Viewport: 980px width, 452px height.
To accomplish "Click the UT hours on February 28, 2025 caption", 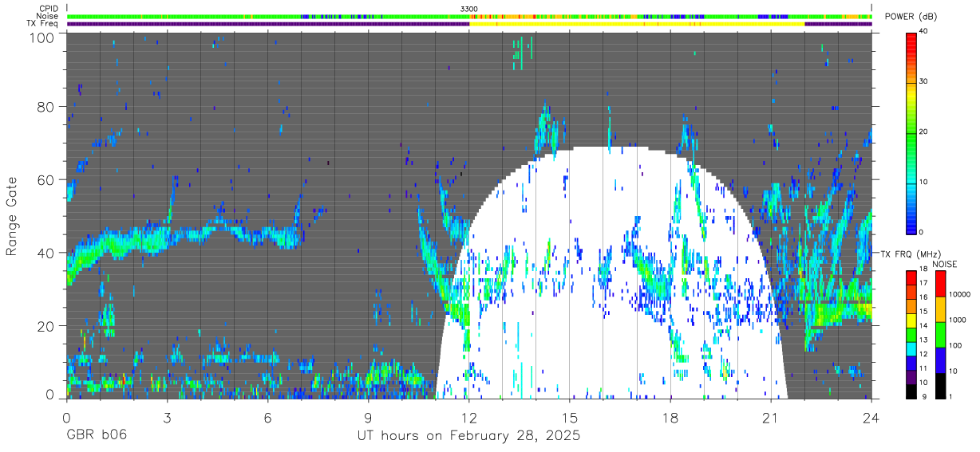I will coord(468,437).
